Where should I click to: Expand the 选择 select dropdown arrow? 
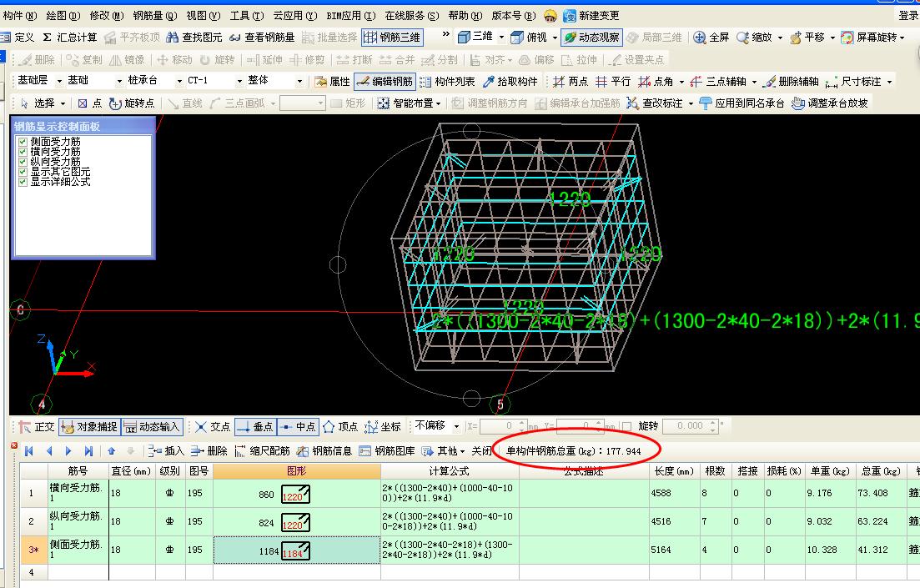click(x=63, y=104)
